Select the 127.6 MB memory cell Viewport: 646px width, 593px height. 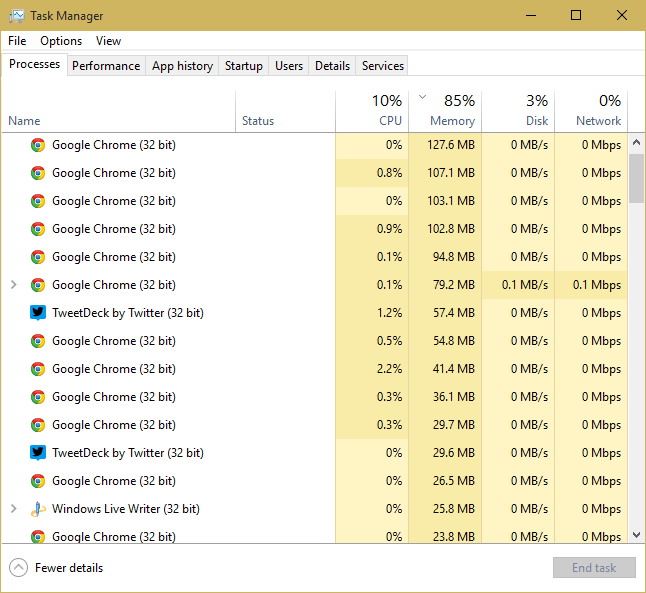[x=445, y=145]
